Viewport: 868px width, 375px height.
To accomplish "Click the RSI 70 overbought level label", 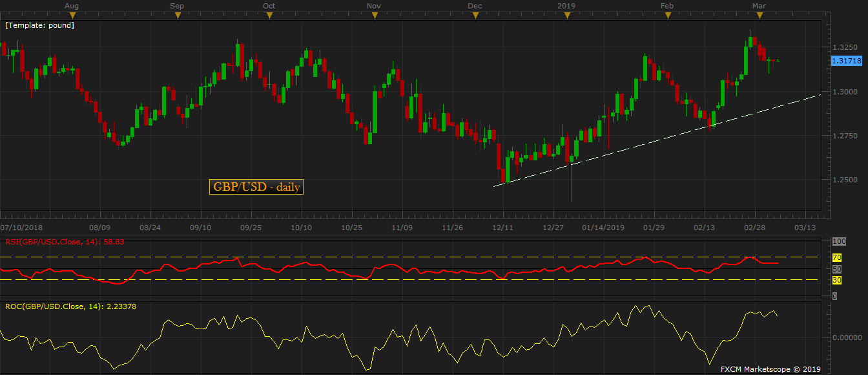I will click(x=838, y=257).
